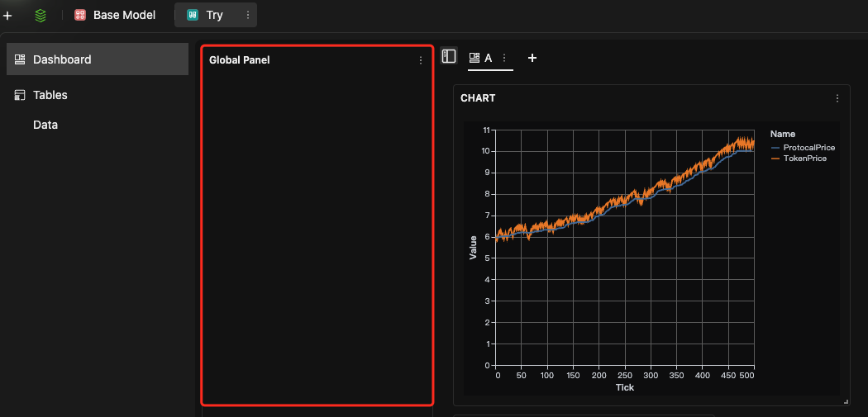Toggle the TokenPrice series legend label

click(805, 159)
